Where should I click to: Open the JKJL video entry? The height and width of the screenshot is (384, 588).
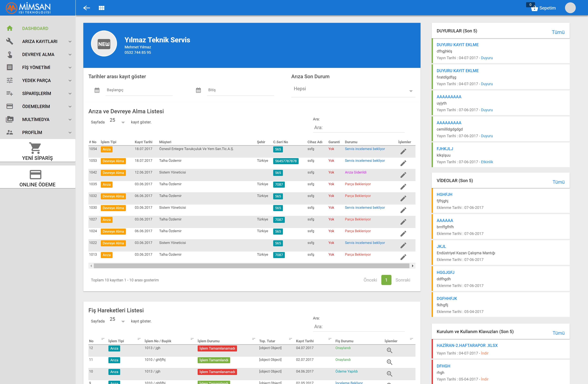(x=441, y=246)
